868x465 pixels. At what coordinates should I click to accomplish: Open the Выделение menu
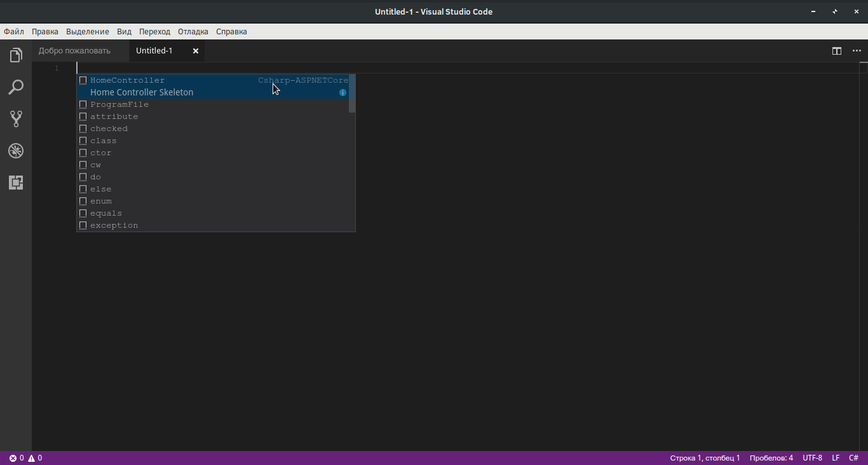[88, 31]
